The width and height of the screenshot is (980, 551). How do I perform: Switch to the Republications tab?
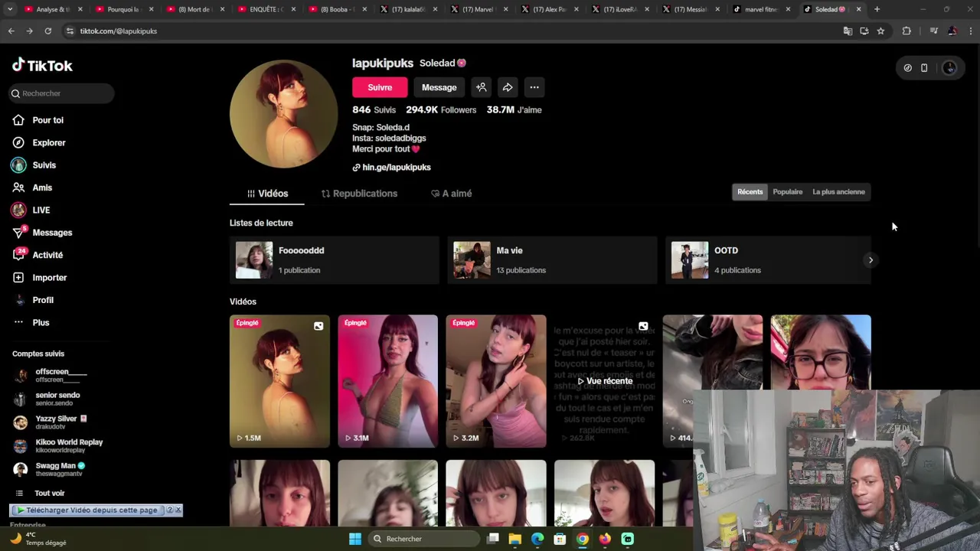359,194
